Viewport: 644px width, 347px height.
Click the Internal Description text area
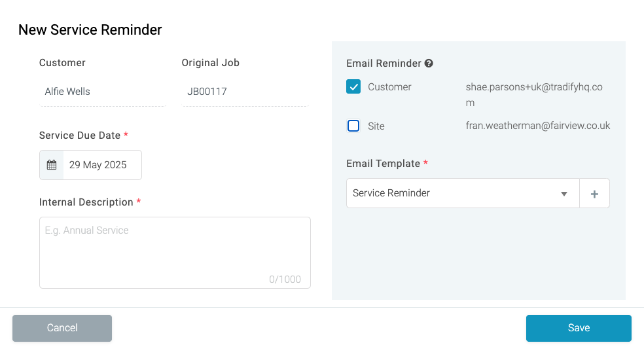175,253
